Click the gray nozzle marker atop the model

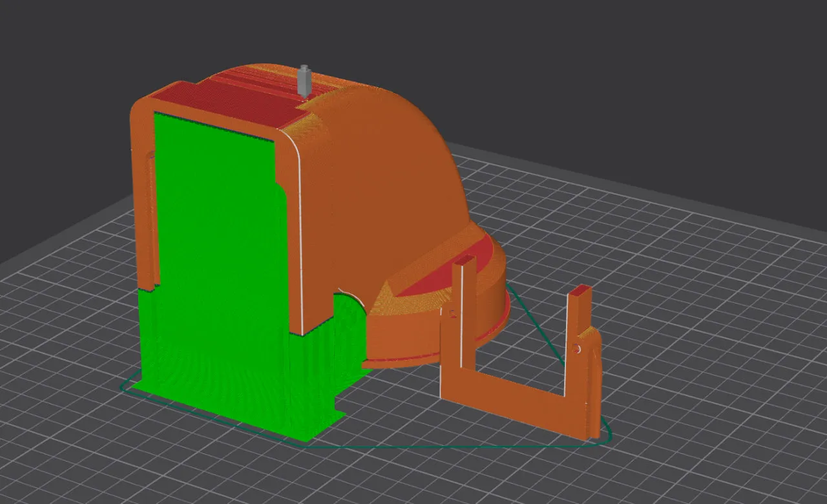tap(304, 81)
